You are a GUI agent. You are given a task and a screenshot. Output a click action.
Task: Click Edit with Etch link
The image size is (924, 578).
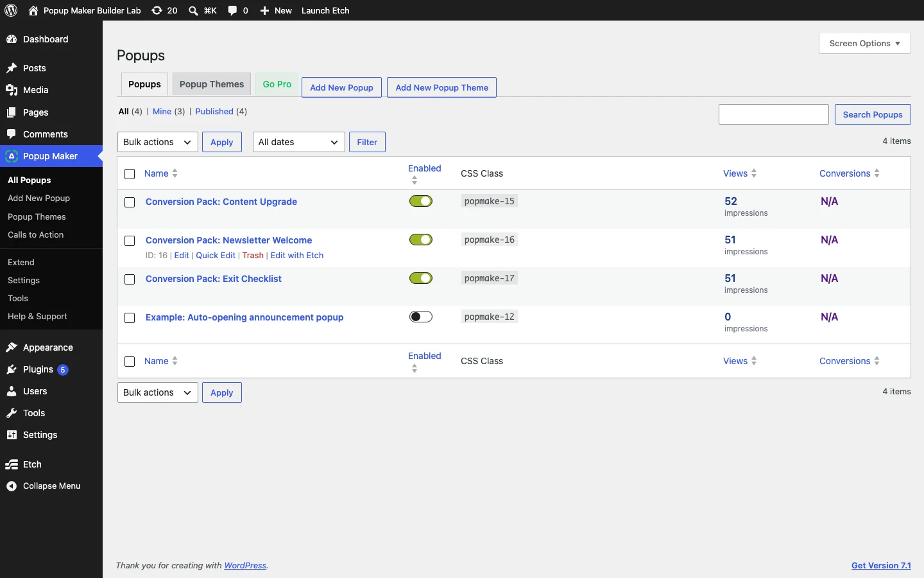point(297,256)
